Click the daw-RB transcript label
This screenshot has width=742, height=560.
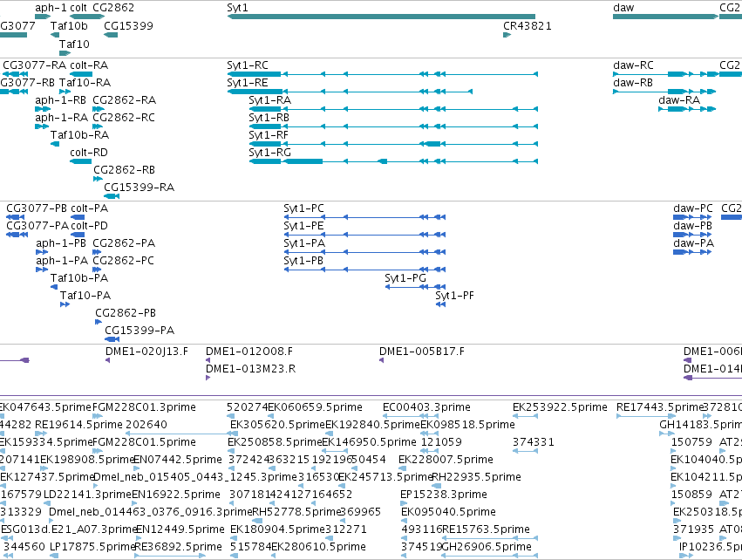633,82
